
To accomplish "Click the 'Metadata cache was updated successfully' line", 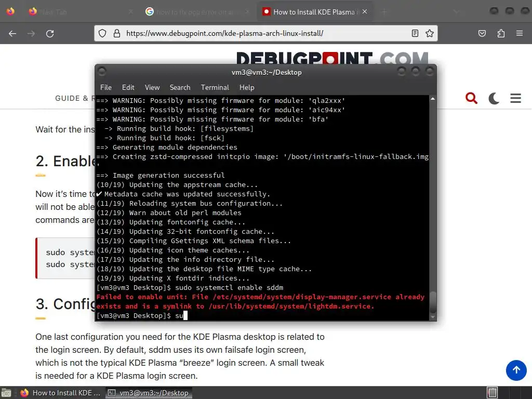I will click(183, 194).
